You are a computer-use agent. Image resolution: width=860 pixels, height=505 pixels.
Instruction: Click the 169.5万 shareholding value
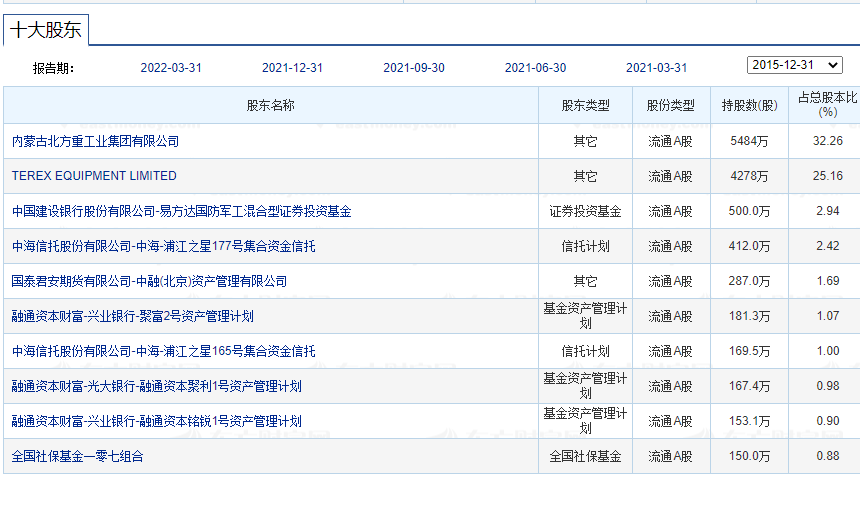pos(749,351)
